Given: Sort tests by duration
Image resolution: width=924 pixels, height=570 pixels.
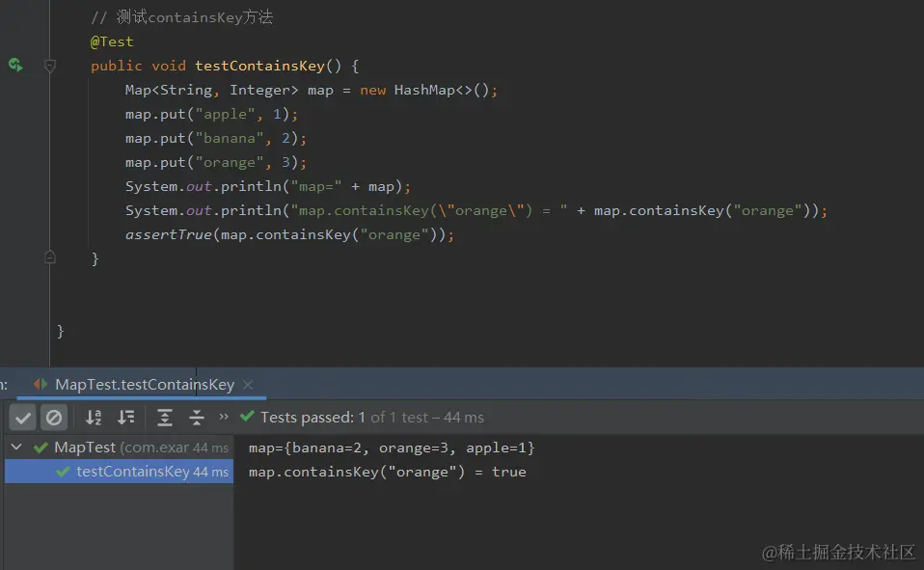Looking at the screenshot, I should (x=125, y=418).
